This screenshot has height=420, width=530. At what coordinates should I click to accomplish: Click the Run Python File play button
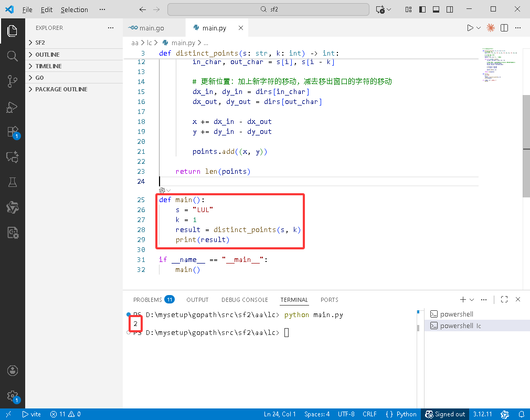click(470, 28)
